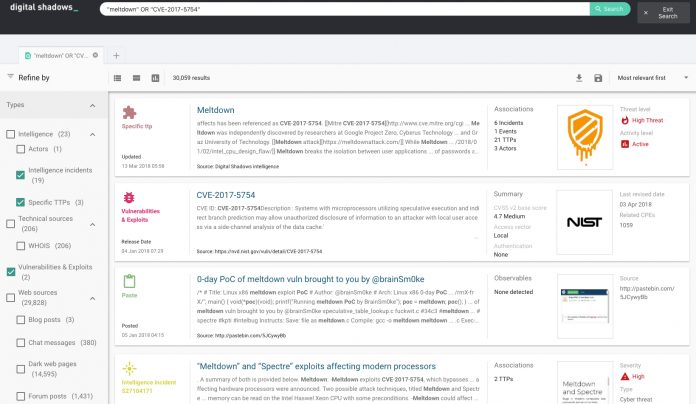Switch to list view layout icon
The height and width of the screenshot is (404, 696).
pos(117,78)
